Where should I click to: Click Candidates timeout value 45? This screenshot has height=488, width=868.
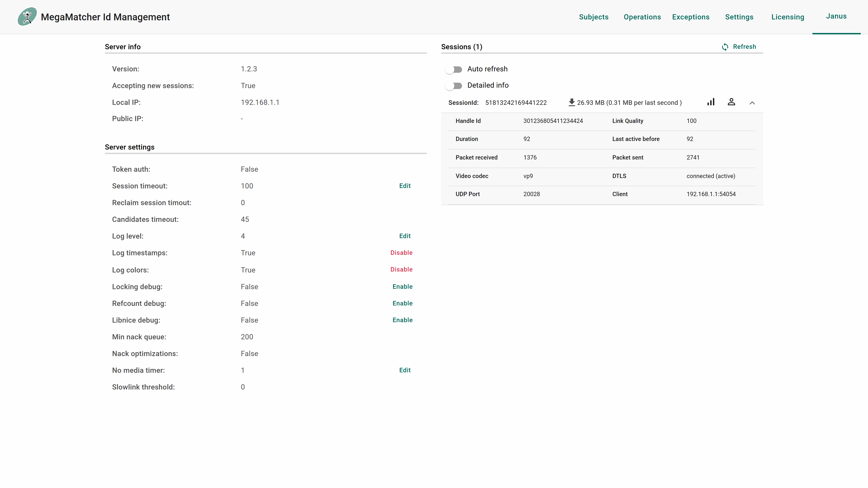[x=245, y=219]
